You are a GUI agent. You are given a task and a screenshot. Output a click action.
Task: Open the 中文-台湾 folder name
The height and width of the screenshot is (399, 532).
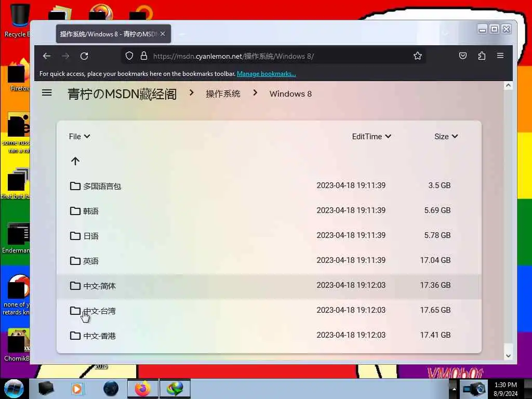tap(99, 311)
